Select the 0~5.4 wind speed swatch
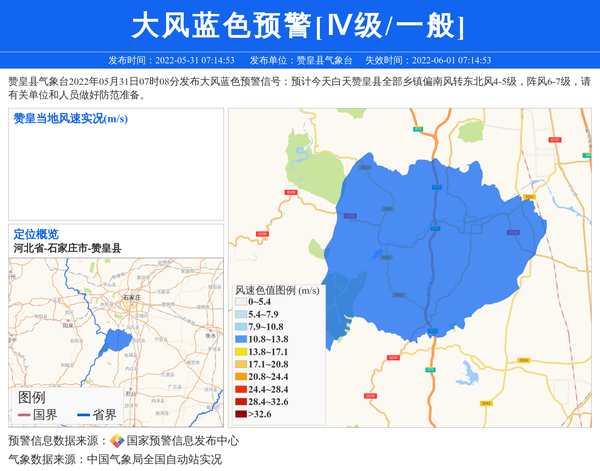 point(240,301)
